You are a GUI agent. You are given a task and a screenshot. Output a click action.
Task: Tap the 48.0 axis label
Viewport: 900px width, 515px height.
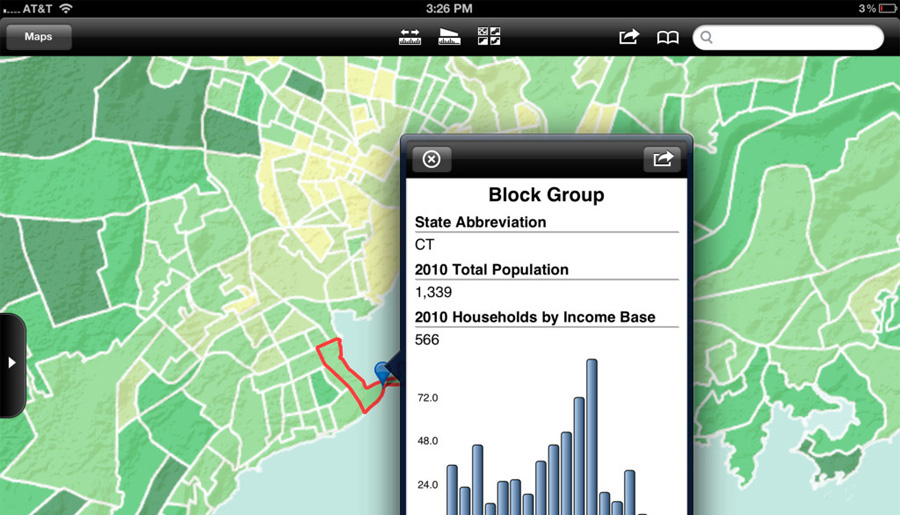(428, 441)
